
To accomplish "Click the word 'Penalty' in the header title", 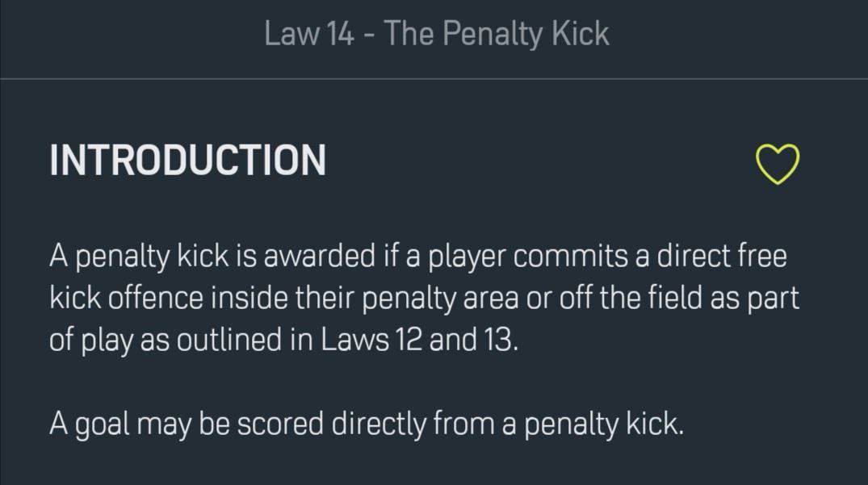I will pyautogui.click(x=493, y=34).
